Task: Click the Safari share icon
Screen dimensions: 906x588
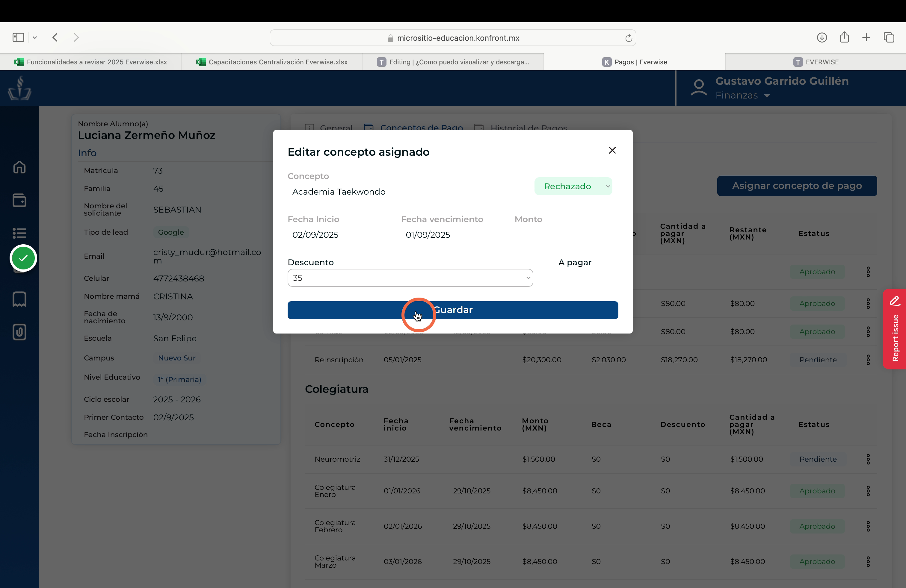Action: point(844,37)
